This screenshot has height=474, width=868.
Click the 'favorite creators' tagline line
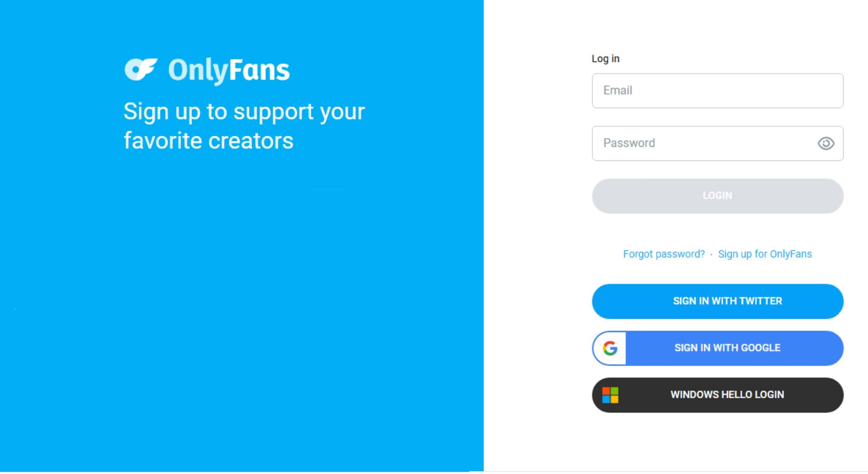(x=209, y=141)
